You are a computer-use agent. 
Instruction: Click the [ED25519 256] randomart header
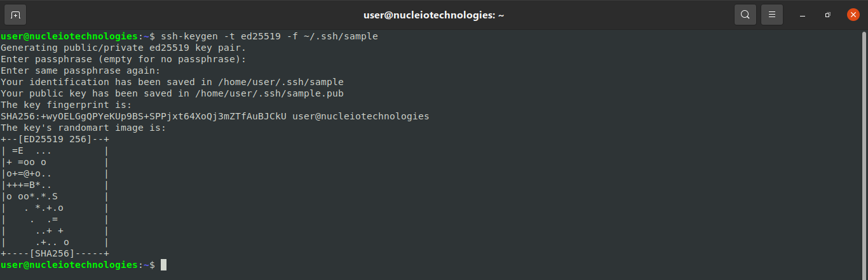[x=55, y=139]
